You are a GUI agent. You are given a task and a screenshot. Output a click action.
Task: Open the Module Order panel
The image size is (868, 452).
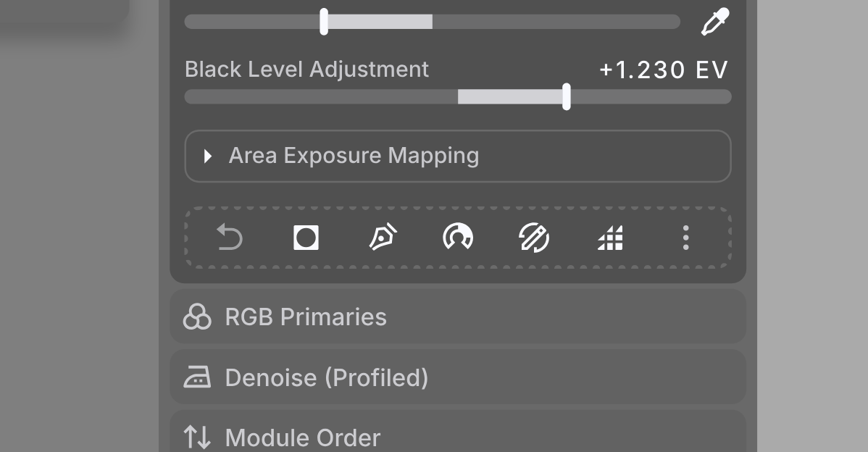coord(458,432)
